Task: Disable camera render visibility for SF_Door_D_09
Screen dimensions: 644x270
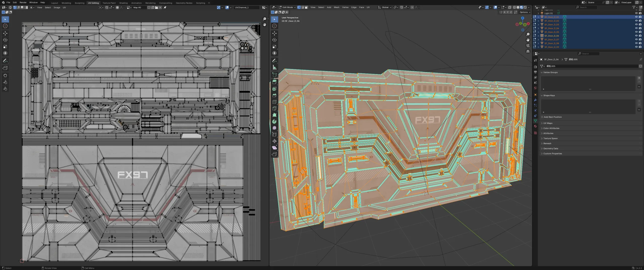Action: click(x=640, y=47)
